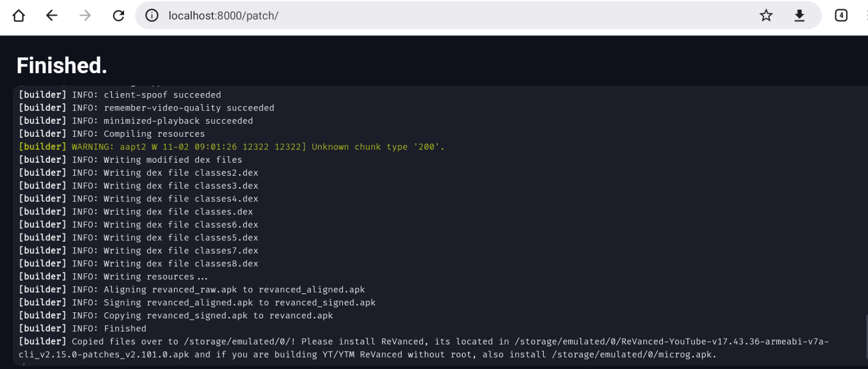Image resolution: width=868 pixels, height=369 pixels.
Task: Click the remember-video-quality succeeded entry
Action: (x=146, y=108)
